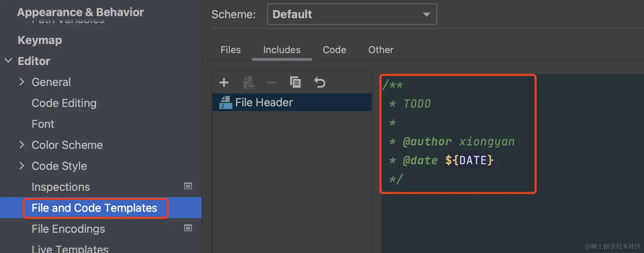Click project-level icon beside Inspections
This screenshot has height=253, width=644.
[x=188, y=186]
